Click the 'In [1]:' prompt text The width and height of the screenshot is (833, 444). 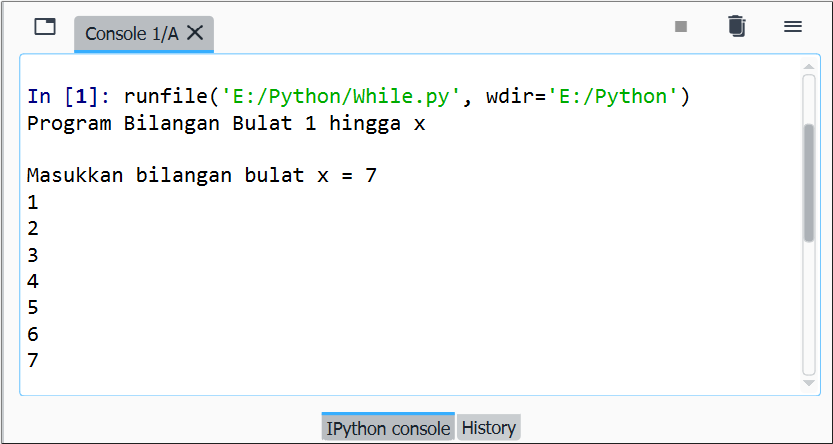click(68, 96)
